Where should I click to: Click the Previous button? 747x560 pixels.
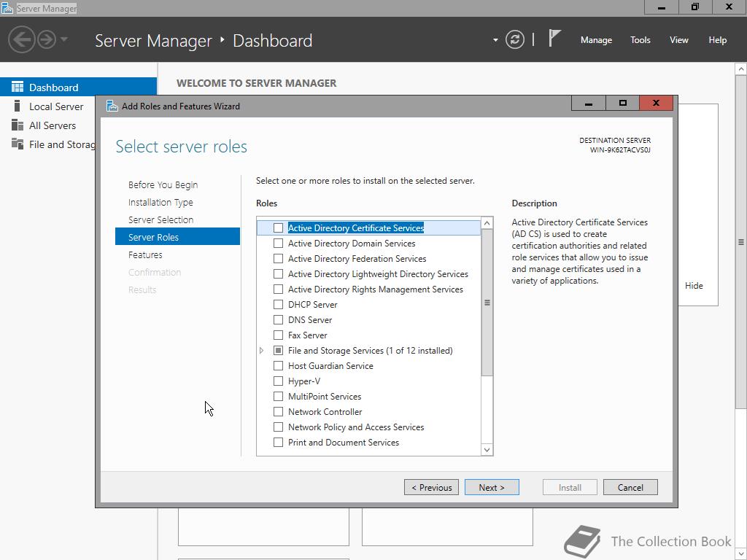coord(431,487)
